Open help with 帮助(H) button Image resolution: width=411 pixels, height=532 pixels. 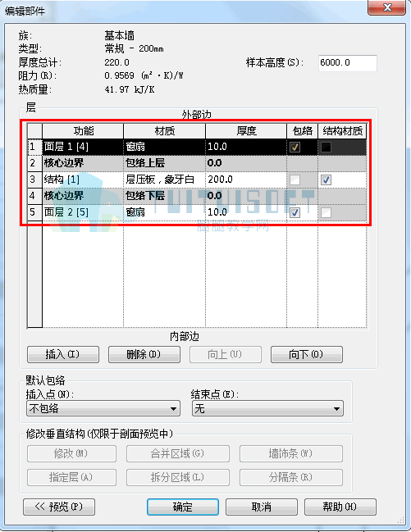tap(340, 507)
